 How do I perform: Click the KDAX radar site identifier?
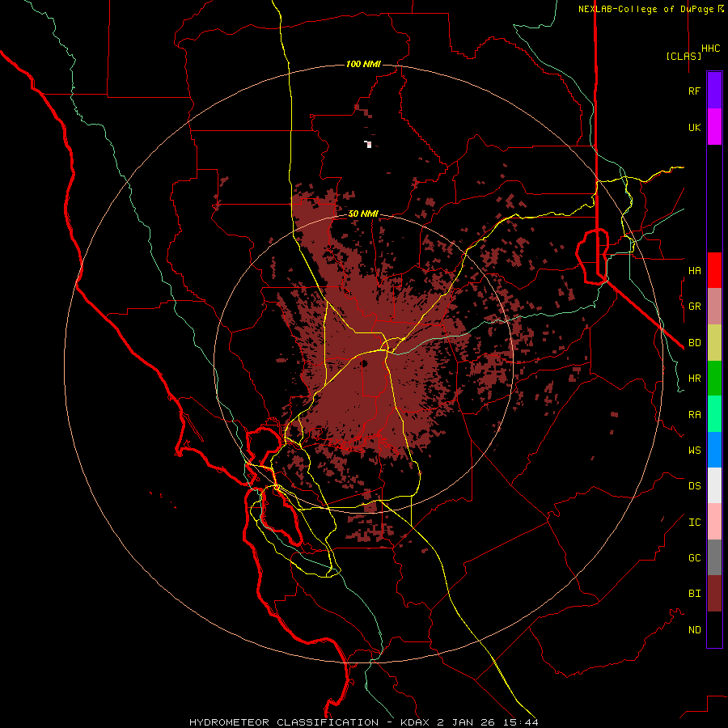tap(417, 722)
